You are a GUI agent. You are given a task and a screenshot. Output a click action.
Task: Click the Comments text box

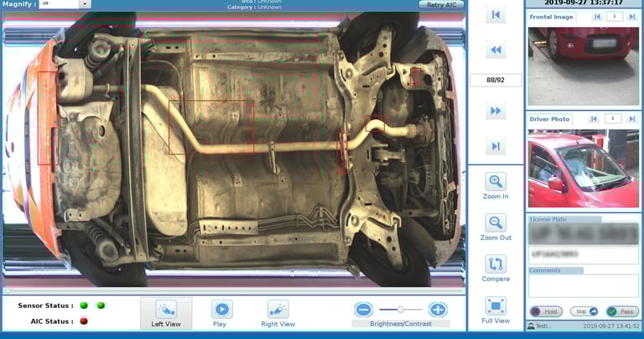(x=584, y=286)
